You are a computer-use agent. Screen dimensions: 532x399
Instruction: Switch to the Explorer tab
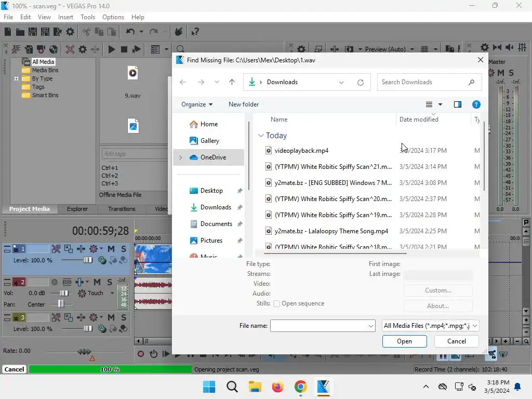77,209
